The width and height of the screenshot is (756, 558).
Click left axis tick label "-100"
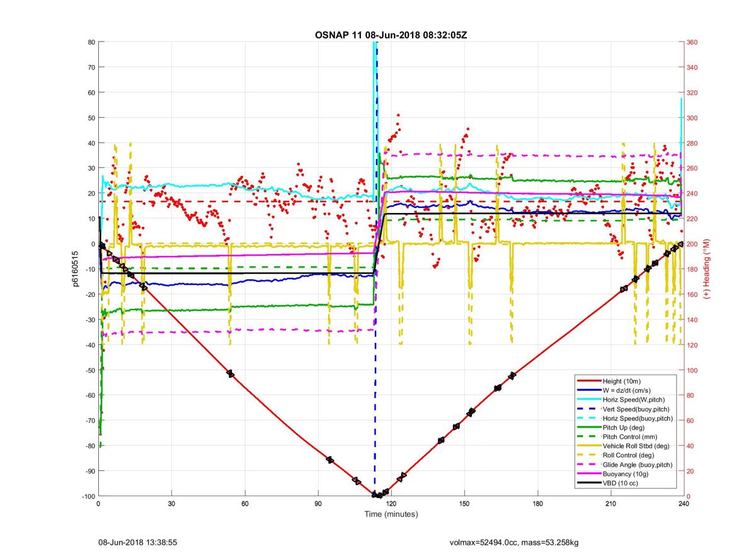(x=88, y=496)
